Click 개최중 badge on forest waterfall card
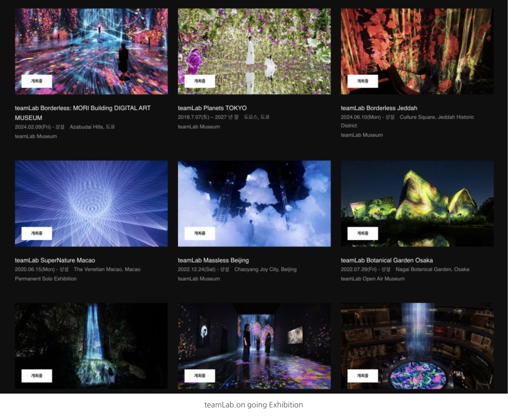The image size is (508, 420). point(37,376)
